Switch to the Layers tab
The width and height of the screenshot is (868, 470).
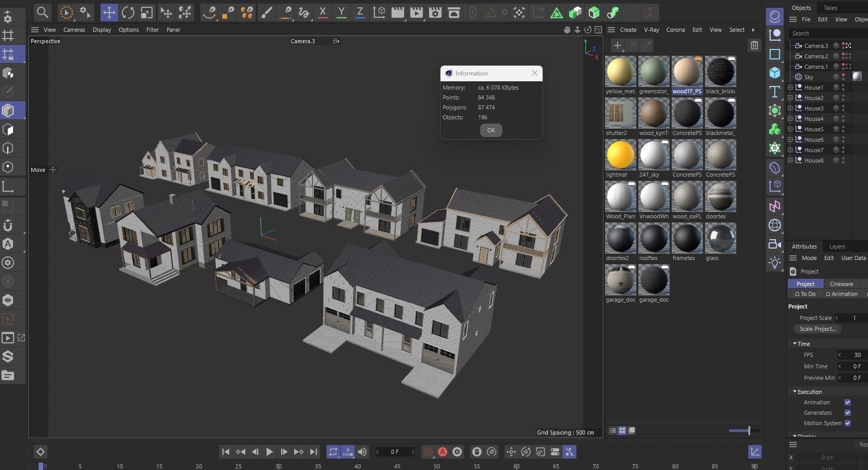837,246
